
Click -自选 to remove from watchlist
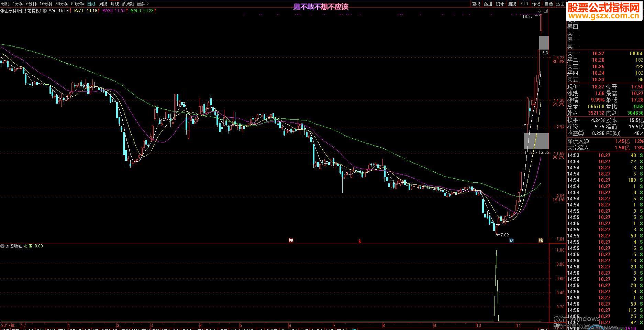tap(548, 4)
